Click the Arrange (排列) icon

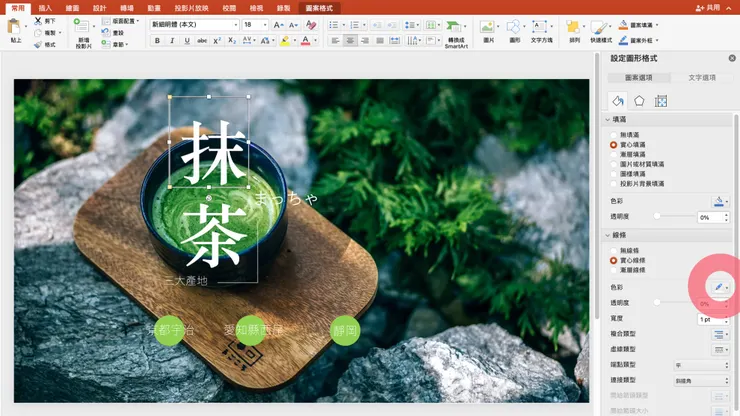[573, 27]
